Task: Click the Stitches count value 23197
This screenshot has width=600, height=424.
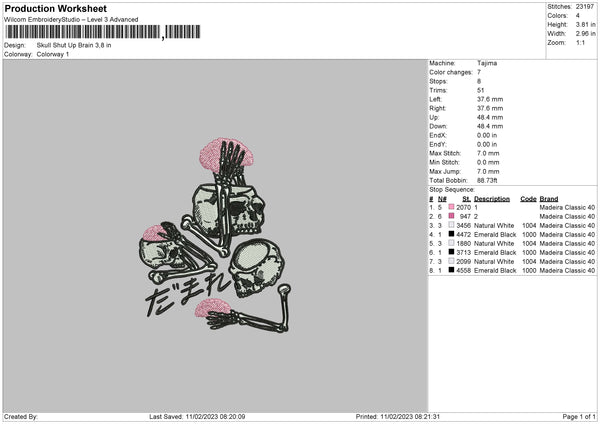Action: tap(585, 7)
